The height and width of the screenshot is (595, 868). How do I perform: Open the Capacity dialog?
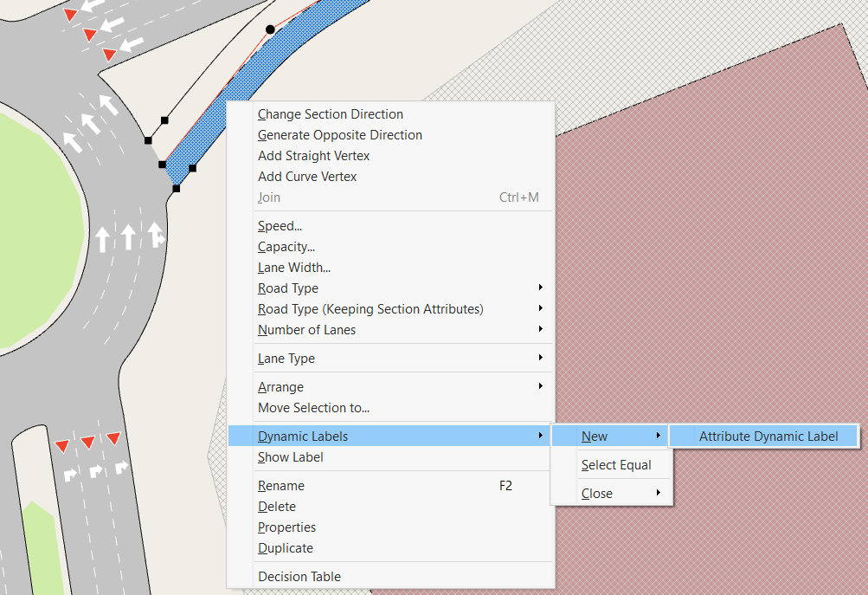click(286, 247)
